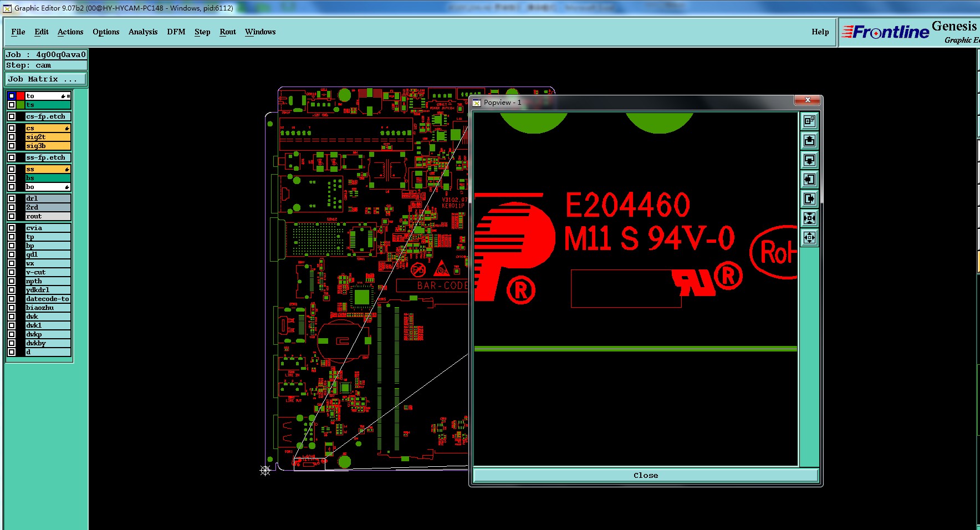Click the Popview pan up icon
The height and width of the screenshot is (530, 980).
[x=809, y=141]
